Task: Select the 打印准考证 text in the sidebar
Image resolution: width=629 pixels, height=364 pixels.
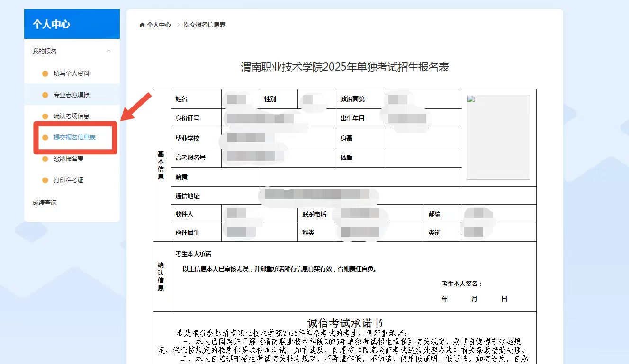Action: pyautogui.click(x=69, y=180)
